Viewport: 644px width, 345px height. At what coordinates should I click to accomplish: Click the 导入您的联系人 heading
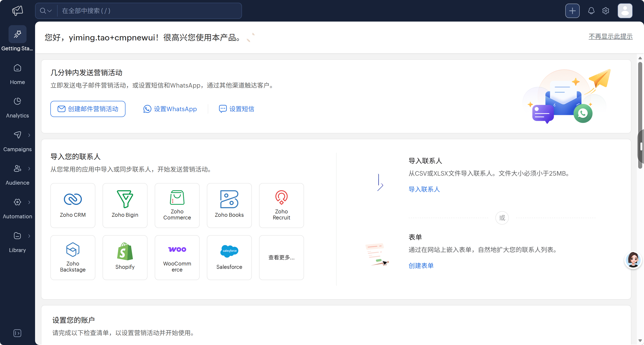76,157
